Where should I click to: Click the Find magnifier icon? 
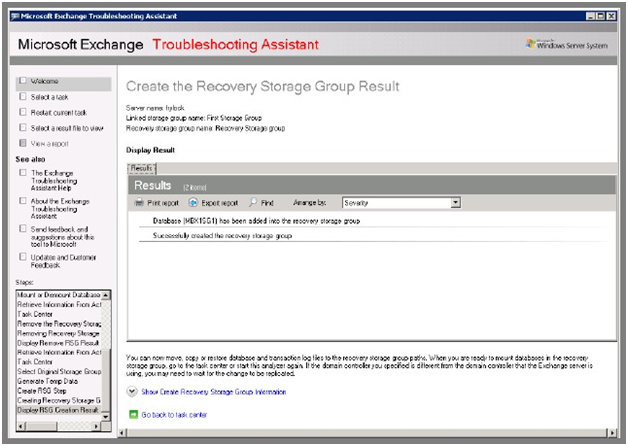tap(253, 202)
